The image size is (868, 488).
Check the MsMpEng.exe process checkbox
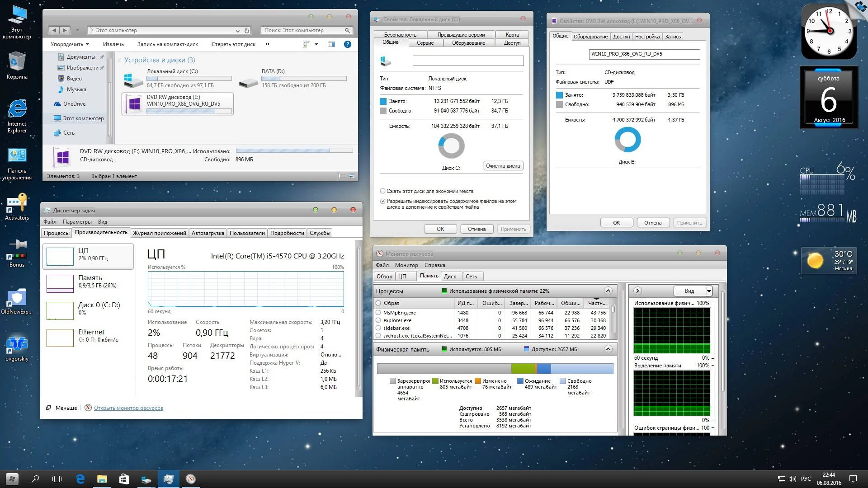coord(378,313)
